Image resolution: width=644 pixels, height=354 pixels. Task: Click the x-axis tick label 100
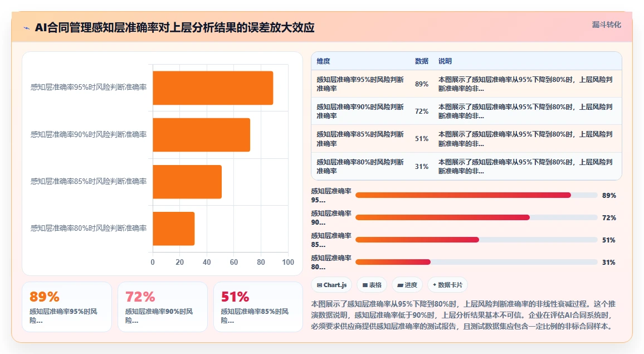click(x=288, y=263)
